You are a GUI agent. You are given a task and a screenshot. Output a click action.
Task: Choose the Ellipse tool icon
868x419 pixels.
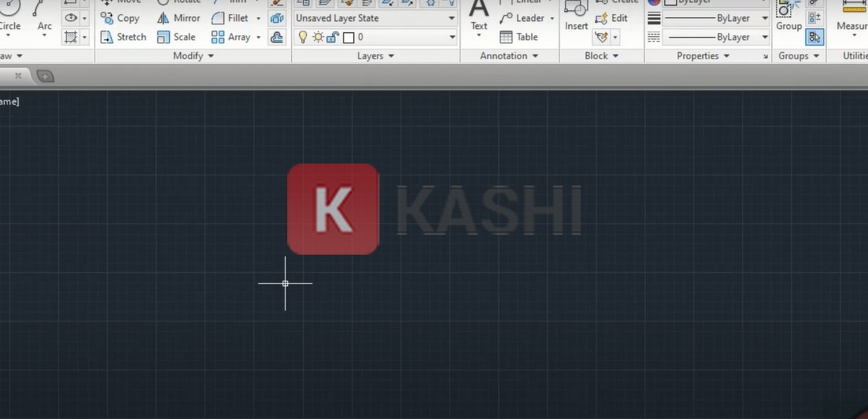pyautogui.click(x=71, y=18)
